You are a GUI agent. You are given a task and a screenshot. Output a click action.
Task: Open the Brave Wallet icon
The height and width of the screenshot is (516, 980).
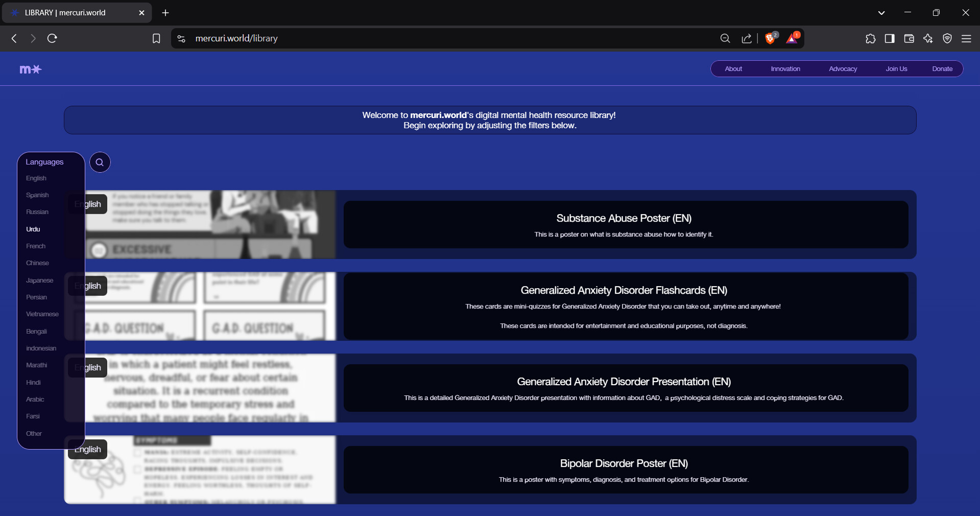click(909, 39)
